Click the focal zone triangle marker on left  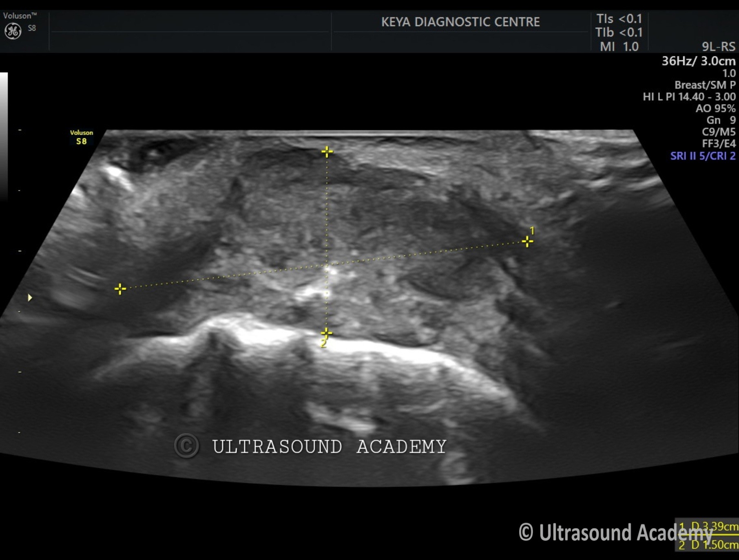[x=30, y=298]
